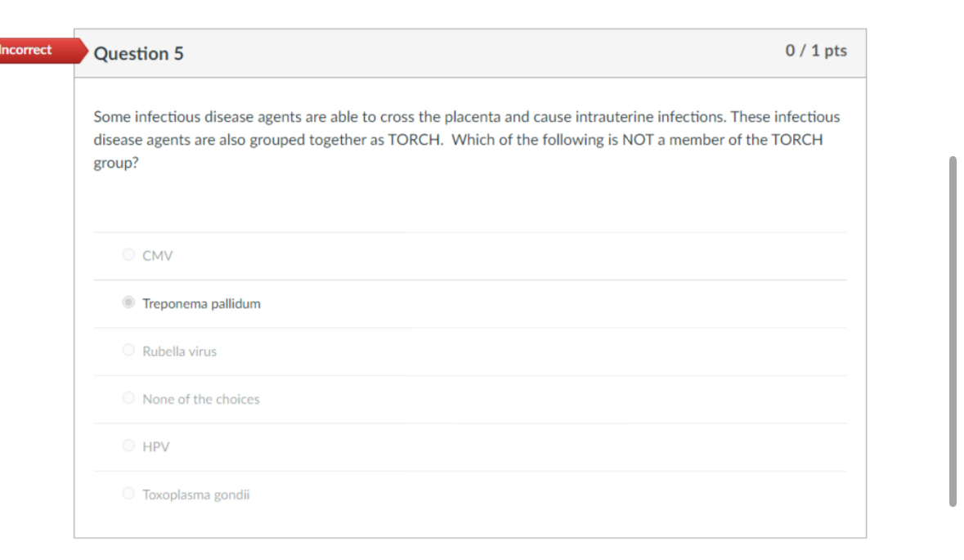
Task: Choose the Rubella virus option
Action: (x=128, y=350)
